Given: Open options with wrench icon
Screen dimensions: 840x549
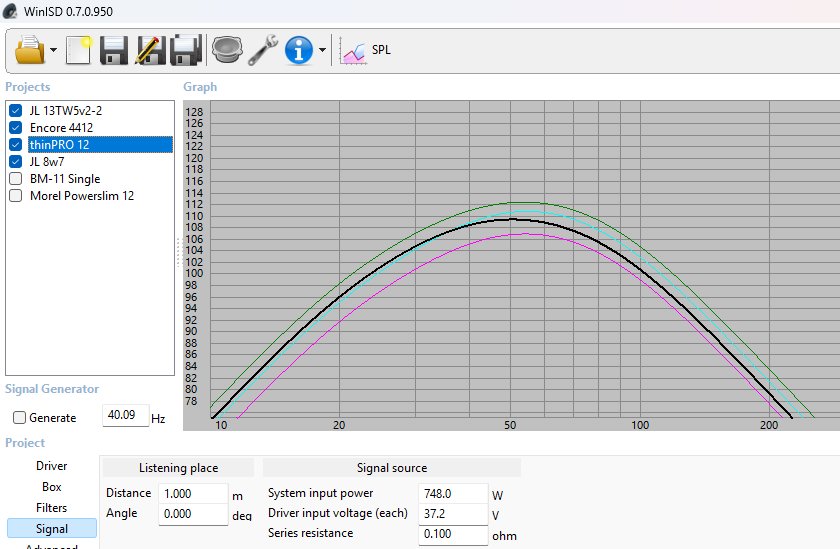Looking at the screenshot, I should pos(263,50).
